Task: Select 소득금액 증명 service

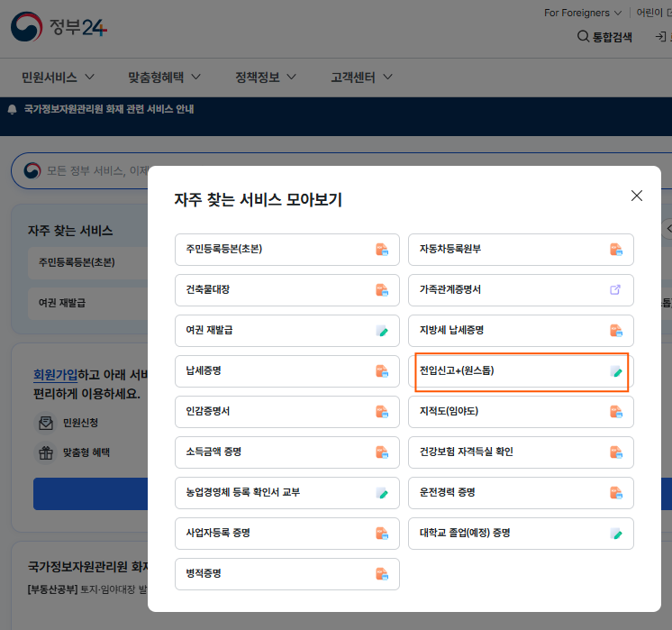Action: click(x=287, y=452)
